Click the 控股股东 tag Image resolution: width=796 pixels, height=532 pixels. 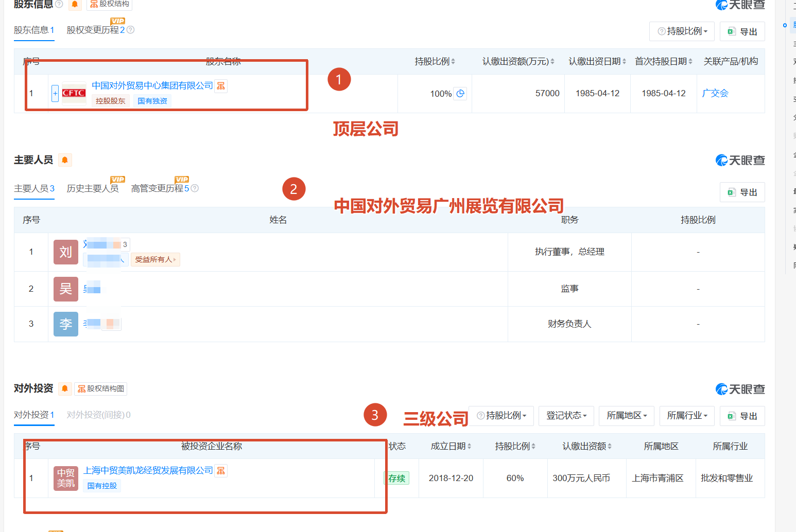pyautogui.click(x=111, y=101)
